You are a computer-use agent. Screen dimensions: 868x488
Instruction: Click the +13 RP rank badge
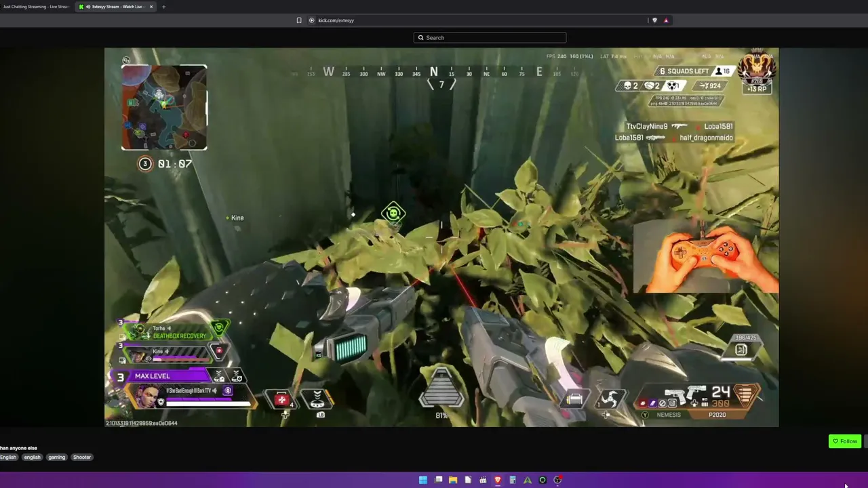click(x=757, y=89)
